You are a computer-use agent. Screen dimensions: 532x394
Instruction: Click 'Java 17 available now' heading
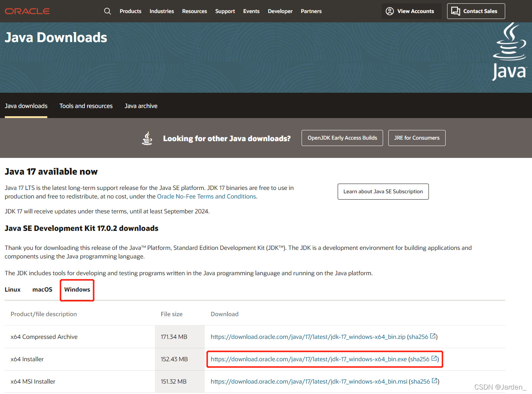[51, 171]
